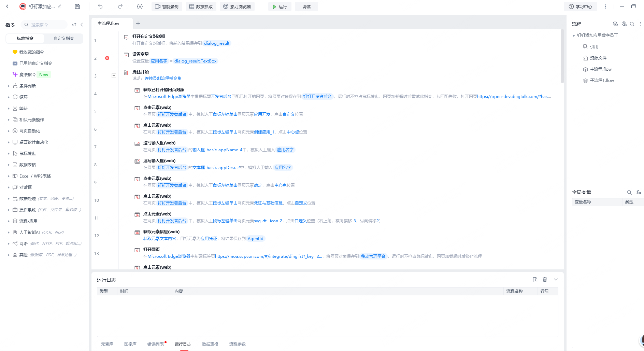Open the 错误列表 bottom tab
The width and height of the screenshot is (644, 351).
(156, 344)
